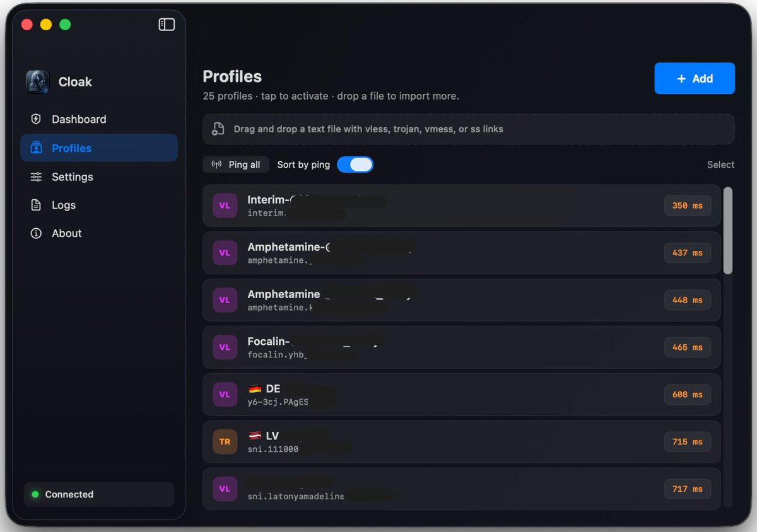Click the Cloak app name
Viewport: 757px width, 532px height.
(x=75, y=82)
